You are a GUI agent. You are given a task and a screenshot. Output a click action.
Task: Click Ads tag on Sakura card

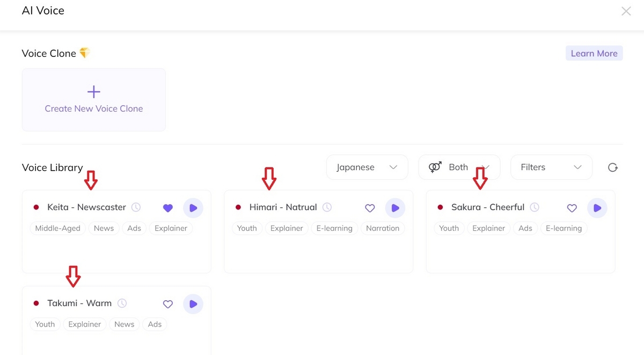click(525, 228)
